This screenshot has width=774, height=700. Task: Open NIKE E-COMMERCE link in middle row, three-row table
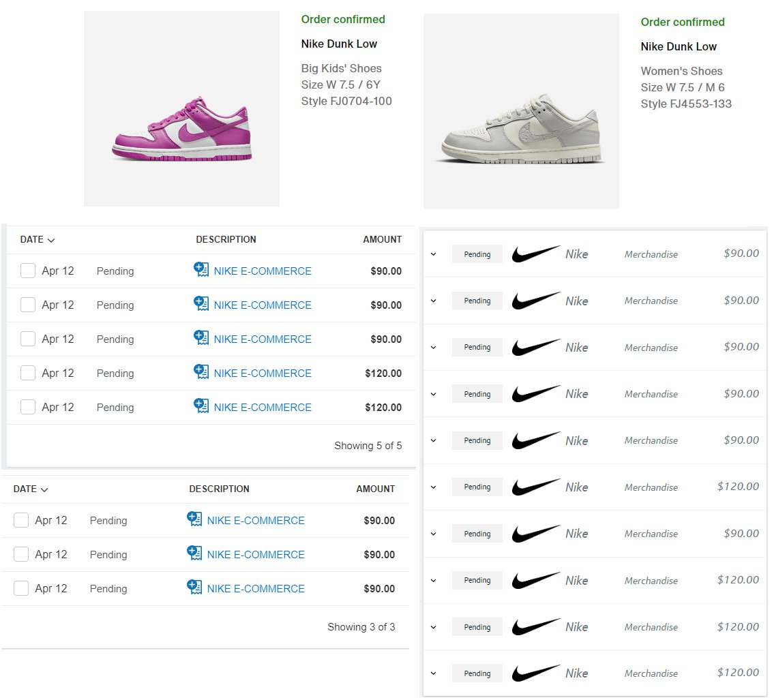256,555
